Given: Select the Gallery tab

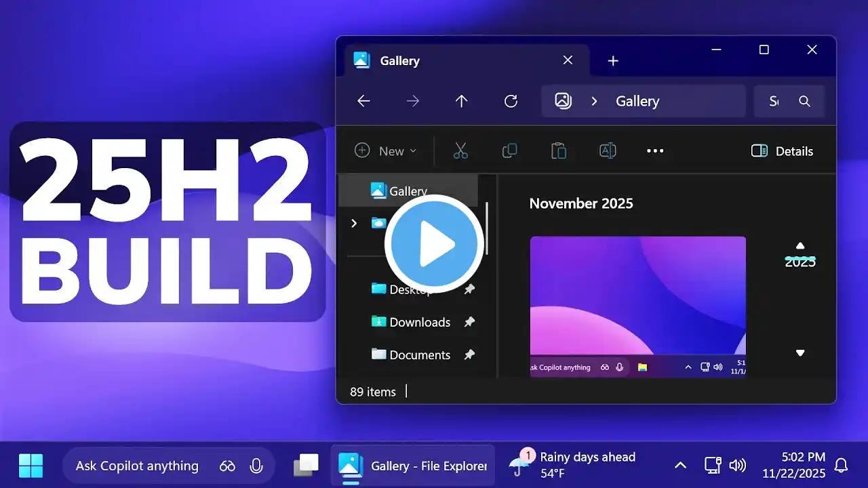Looking at the screenshot, I should [468, 60].
